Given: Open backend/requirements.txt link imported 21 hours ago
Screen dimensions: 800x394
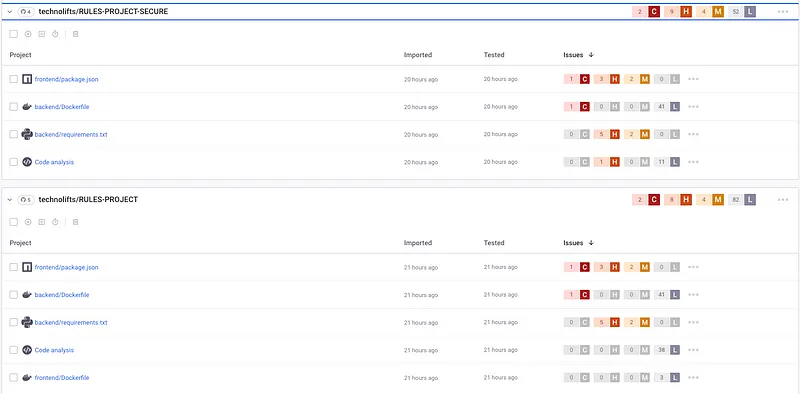Looking at the screenshot, I should click(71, 323).
